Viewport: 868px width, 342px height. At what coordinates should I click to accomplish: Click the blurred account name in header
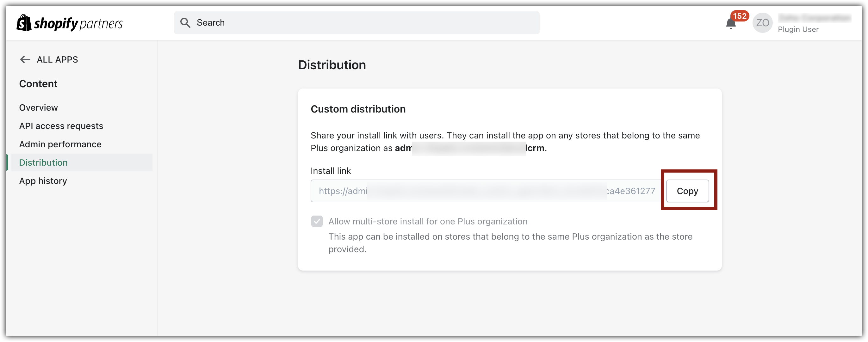(x=814, y=17)
